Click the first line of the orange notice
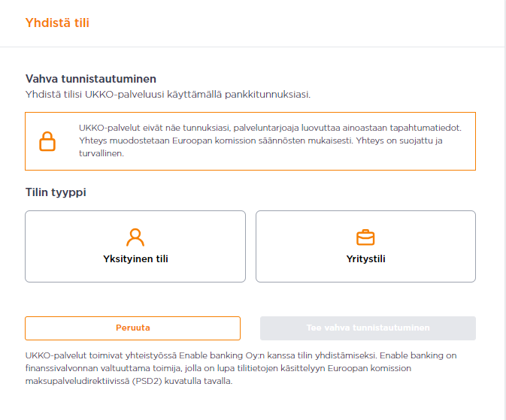The width and height of the screenshot is (506, 420). click(x=275, y=128)
